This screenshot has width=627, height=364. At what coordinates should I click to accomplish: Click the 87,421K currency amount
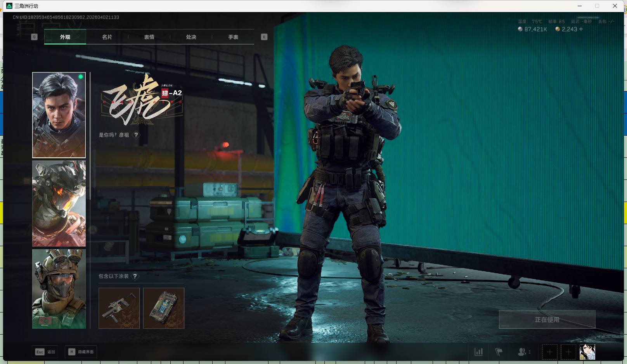tap(536, 29)
